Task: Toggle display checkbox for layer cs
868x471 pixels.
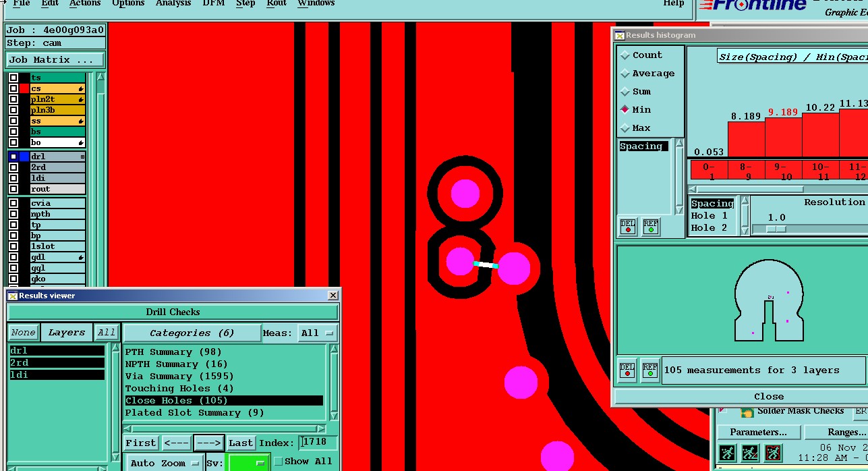Action: point(13,88)
